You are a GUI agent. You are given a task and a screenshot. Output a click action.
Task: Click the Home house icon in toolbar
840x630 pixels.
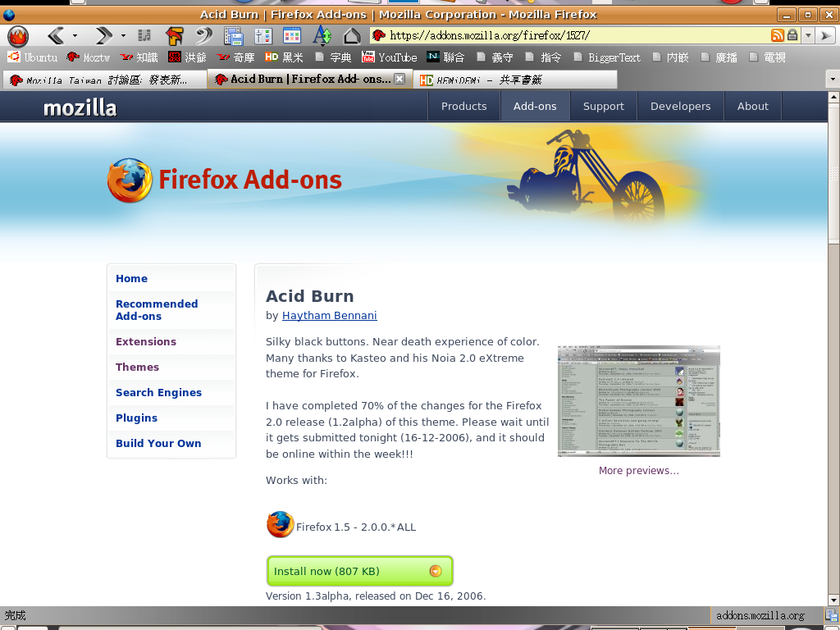pyautogui.click(x=351, y=35)
